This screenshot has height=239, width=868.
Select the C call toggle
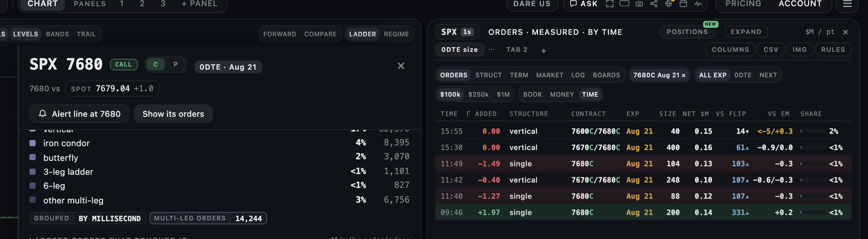[156, 65]
